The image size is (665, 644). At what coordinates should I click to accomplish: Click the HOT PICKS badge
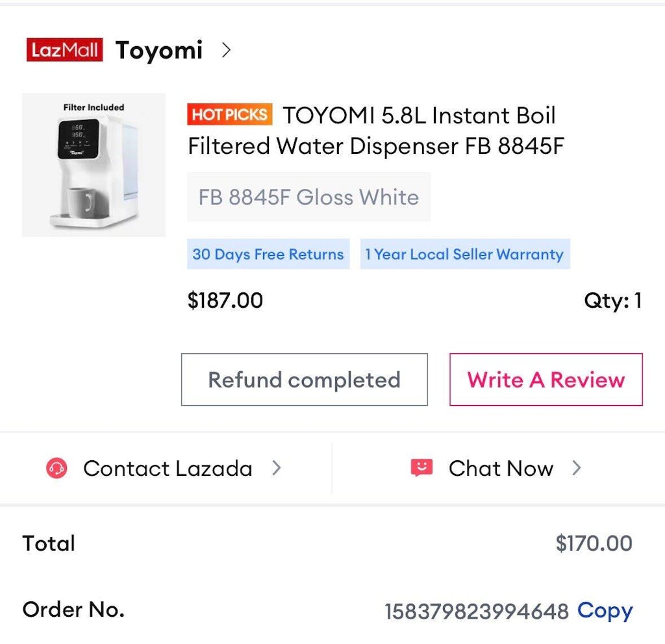pyautogui.click(x=230, y=115)
